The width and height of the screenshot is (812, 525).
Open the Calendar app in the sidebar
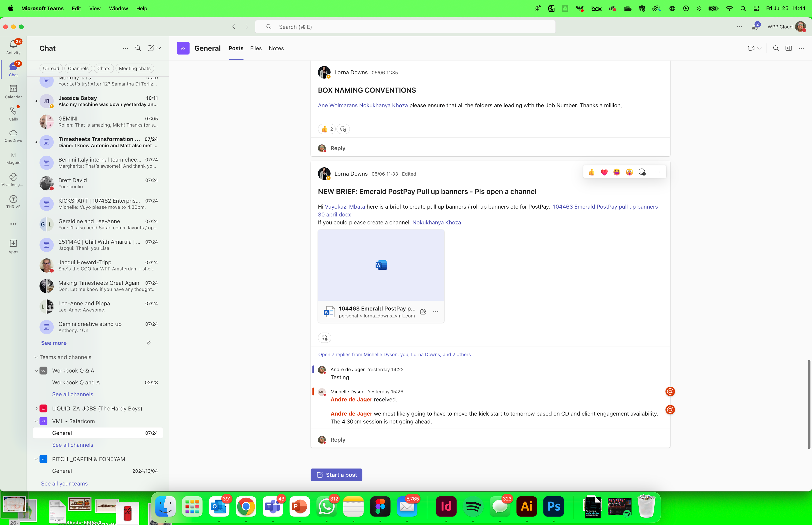13,91
